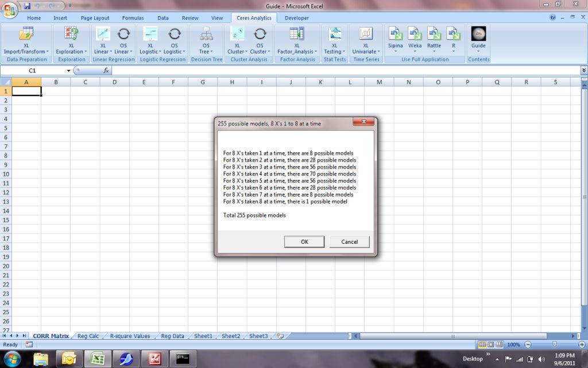Open the Home ribbon tab
588x368 pixels.
click(34, 18)
